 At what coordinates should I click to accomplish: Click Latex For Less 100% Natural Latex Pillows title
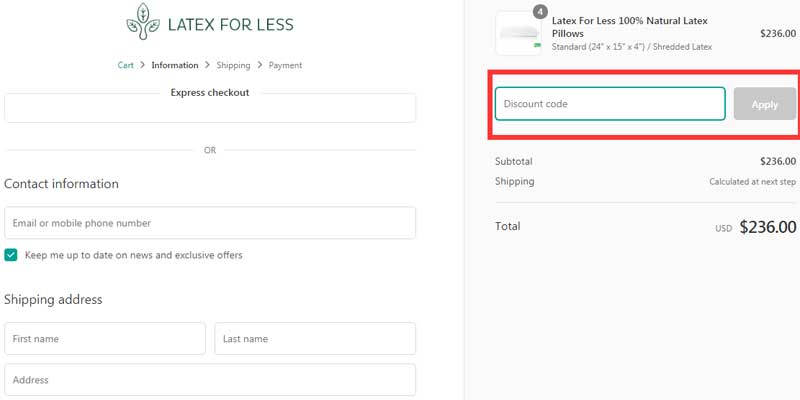tap(630, 27)
